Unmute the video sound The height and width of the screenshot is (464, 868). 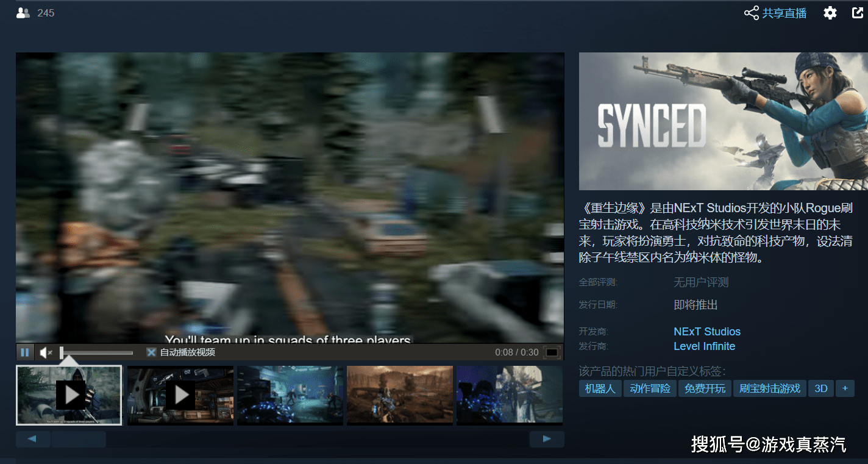[46, 352]
